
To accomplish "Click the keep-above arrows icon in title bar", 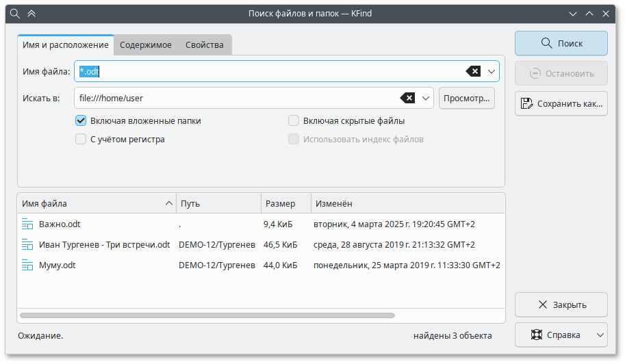I will (x=31, y=14).
